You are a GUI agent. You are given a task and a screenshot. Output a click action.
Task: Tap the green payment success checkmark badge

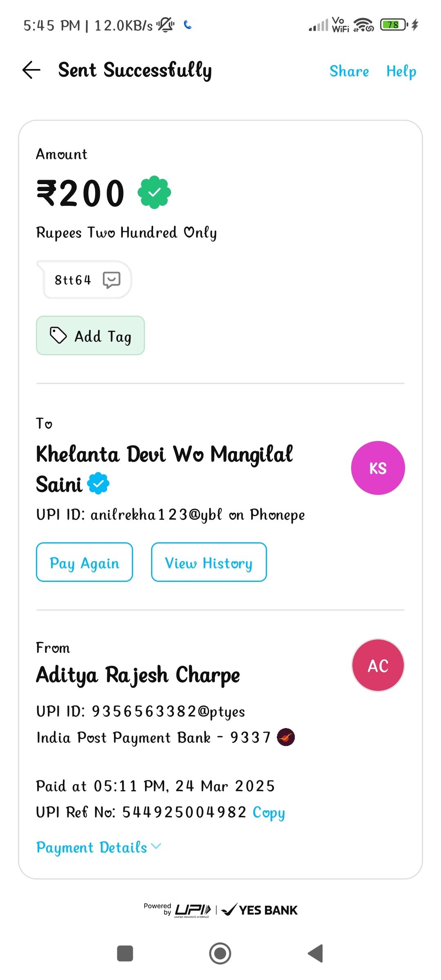coord(154,192)
